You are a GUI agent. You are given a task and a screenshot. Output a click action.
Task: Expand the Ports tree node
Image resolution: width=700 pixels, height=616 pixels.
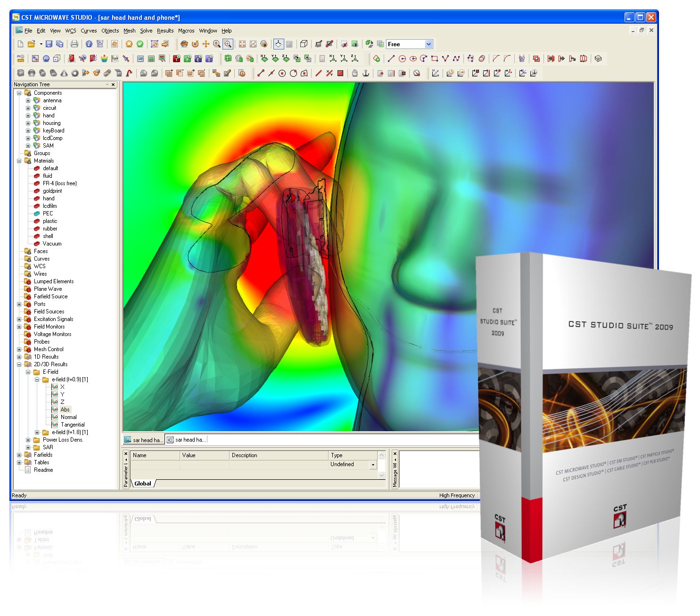tap(19, 304)
